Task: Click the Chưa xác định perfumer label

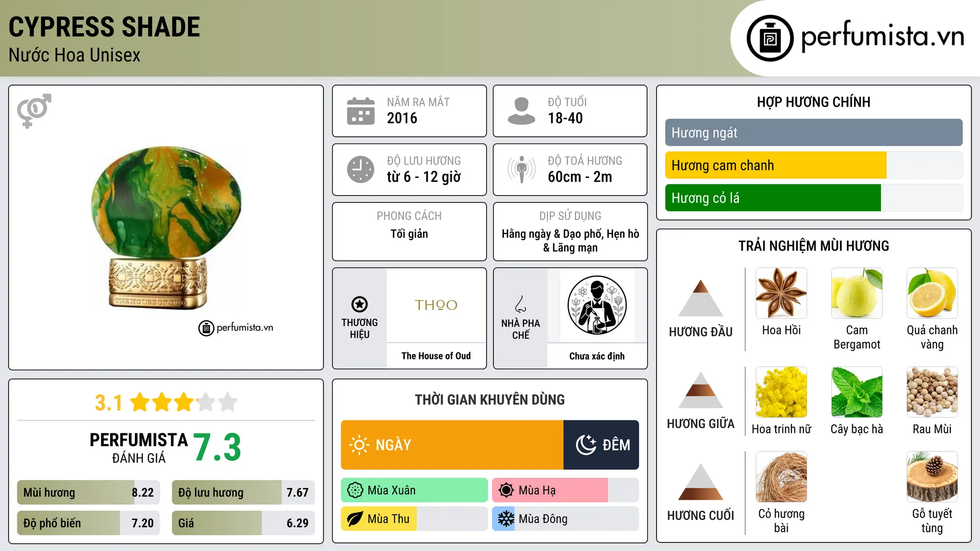Action: tap(597, 356)
